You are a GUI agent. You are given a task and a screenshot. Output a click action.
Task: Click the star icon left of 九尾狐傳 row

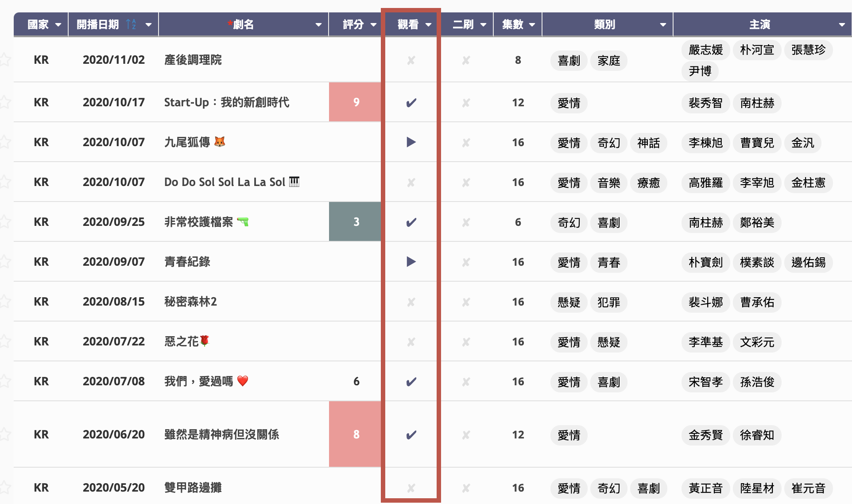[5, 143]
